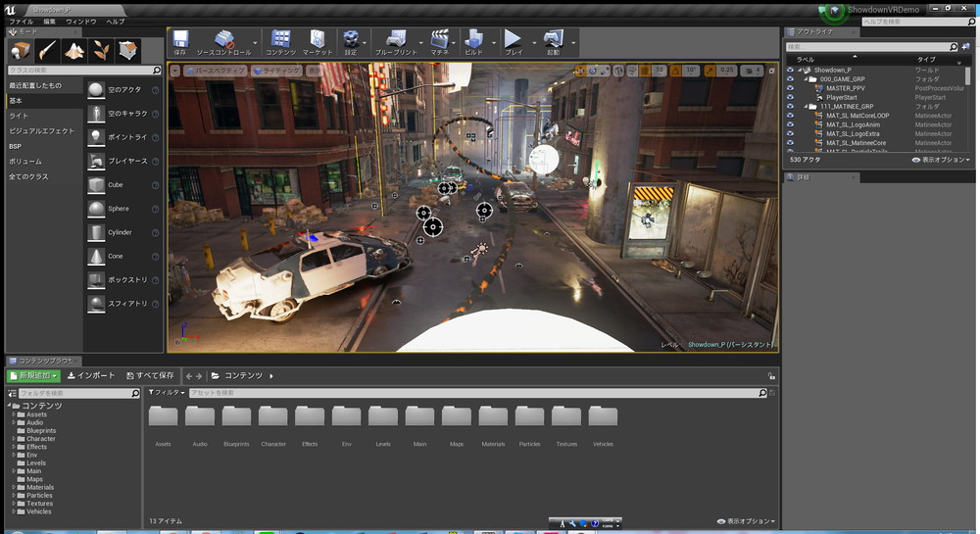
Task: Toggle rotation snapping in the viewport
Action: (676, 71)
